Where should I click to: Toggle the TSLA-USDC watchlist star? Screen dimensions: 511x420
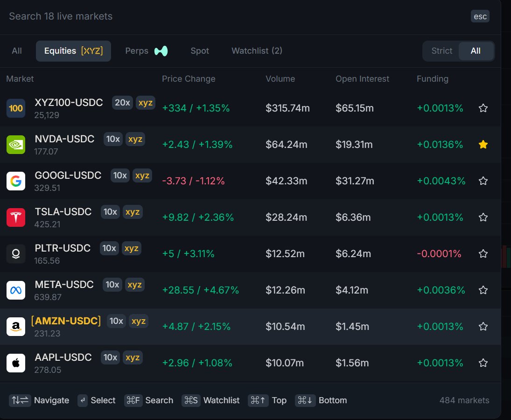pos(483,217)
